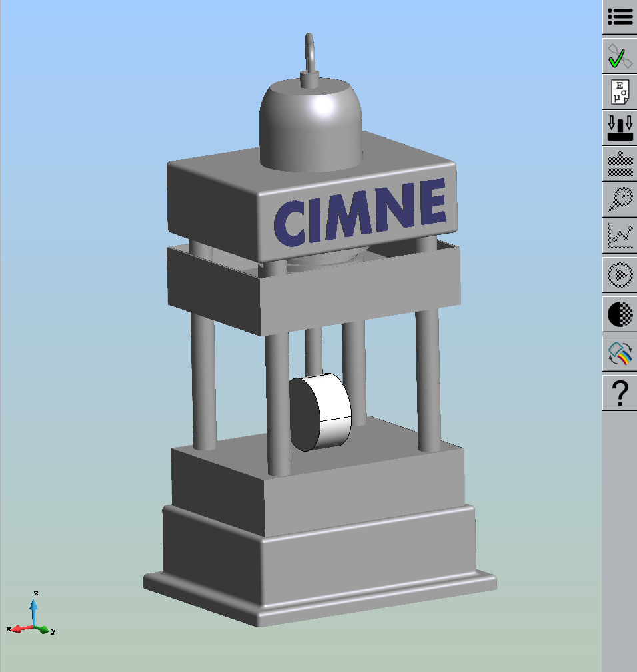Click the pressure gauge icon
Image resolution: width=637 pixels, height=672 pixels.
(x=620, y=199)
